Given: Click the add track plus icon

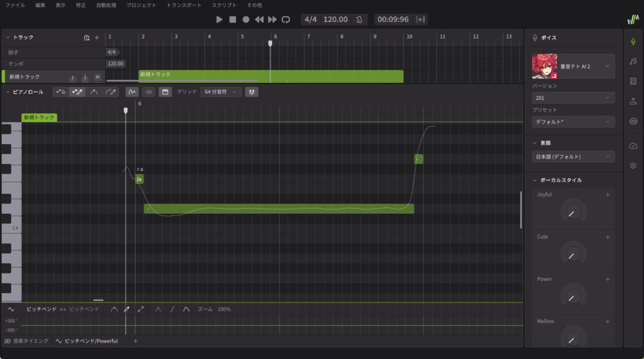Looking at the screenshot, I should coord(97,38).
